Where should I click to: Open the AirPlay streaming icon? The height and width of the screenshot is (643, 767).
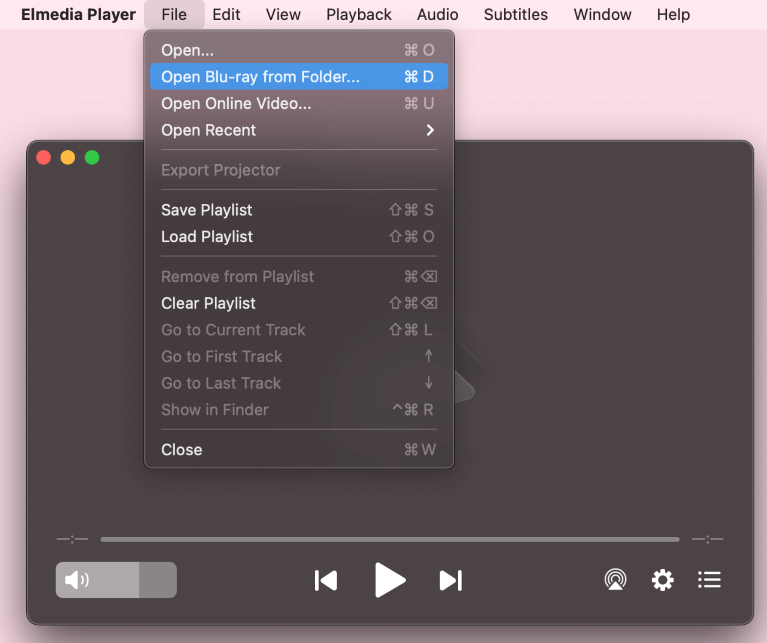[616, 580]
